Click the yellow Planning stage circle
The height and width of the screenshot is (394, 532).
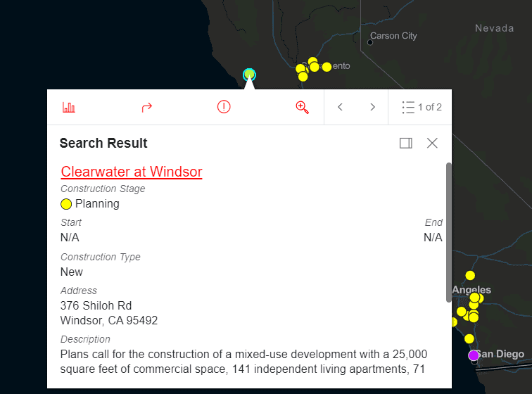coord(66,204)
